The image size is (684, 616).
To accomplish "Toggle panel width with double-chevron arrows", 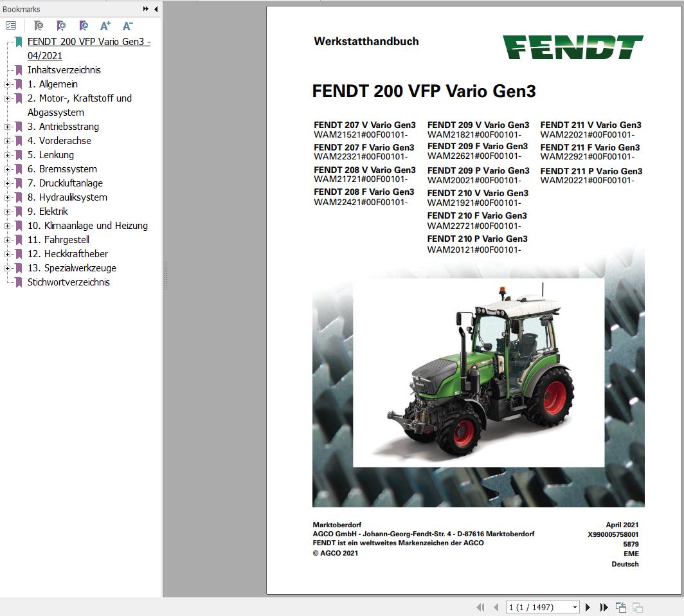I will pos(145,9).
